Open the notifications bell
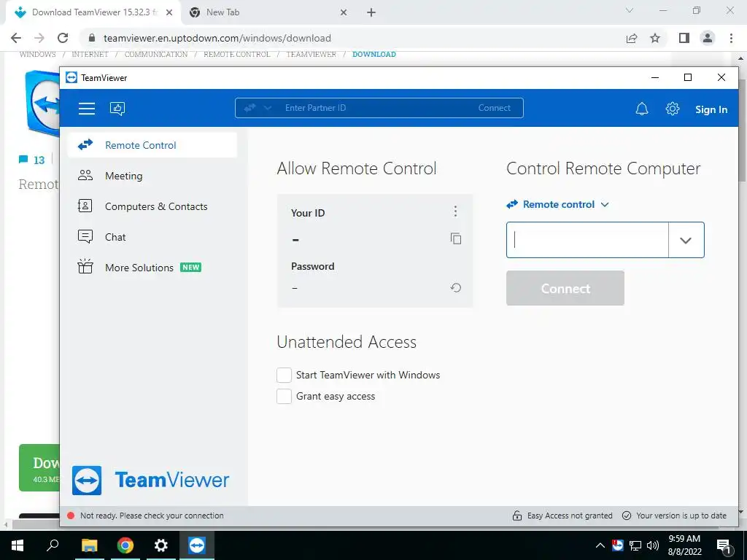Screen dimensions: 747x560 tap(642, 109)
